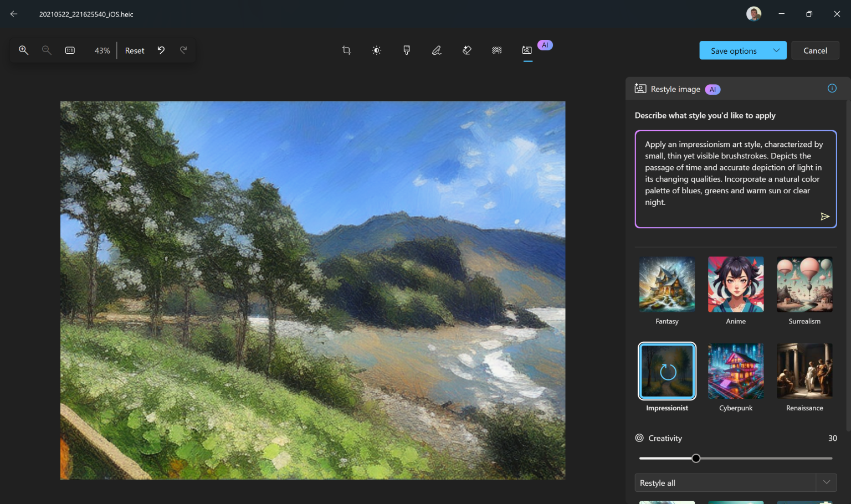Select the Markup pen tool

[x=437, y=50]
